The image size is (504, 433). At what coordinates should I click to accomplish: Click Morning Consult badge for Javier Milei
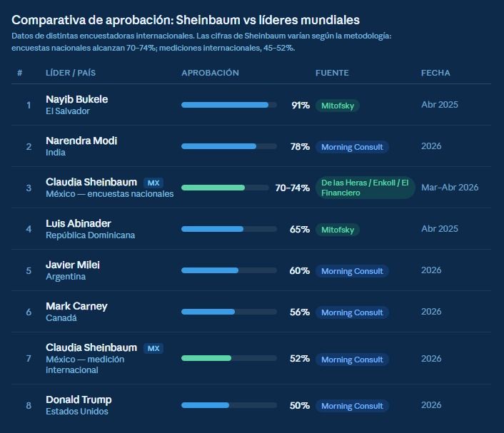point(352,271)
